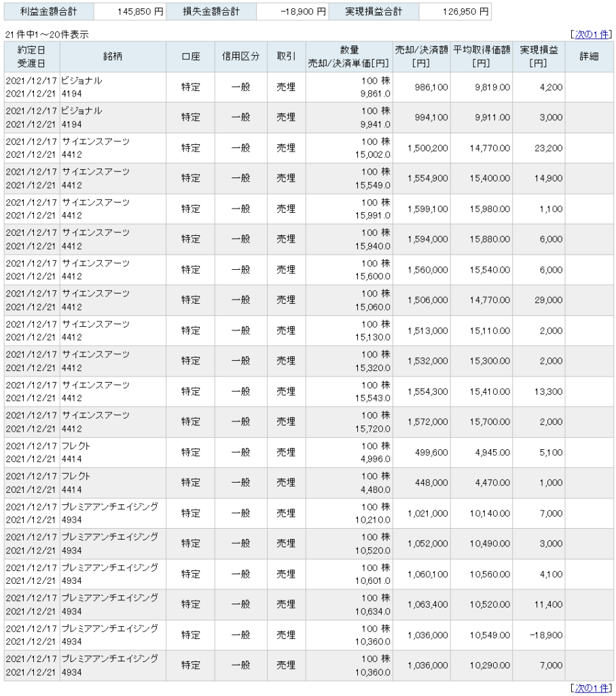
Task: Select the unit price 15,002.0
Action: [x=373, y=155]
